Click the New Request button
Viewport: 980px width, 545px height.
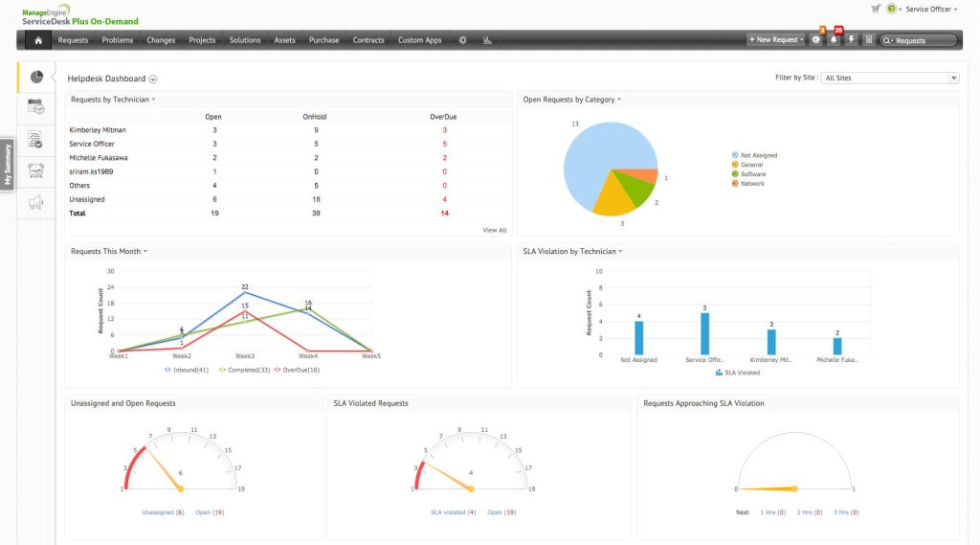(775, 40)
